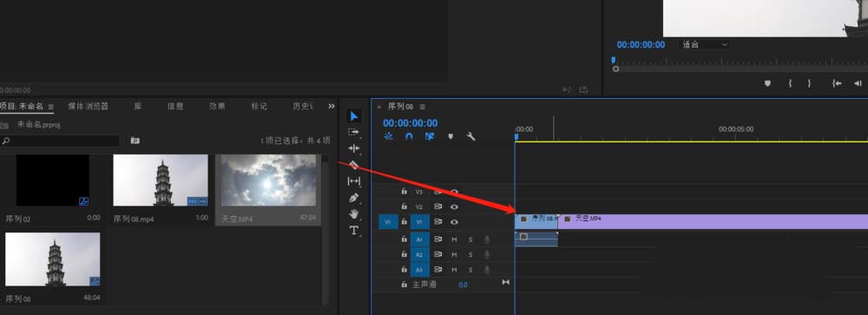Mute audio track A2
868x315 pixels.
(x=455, y=254)
